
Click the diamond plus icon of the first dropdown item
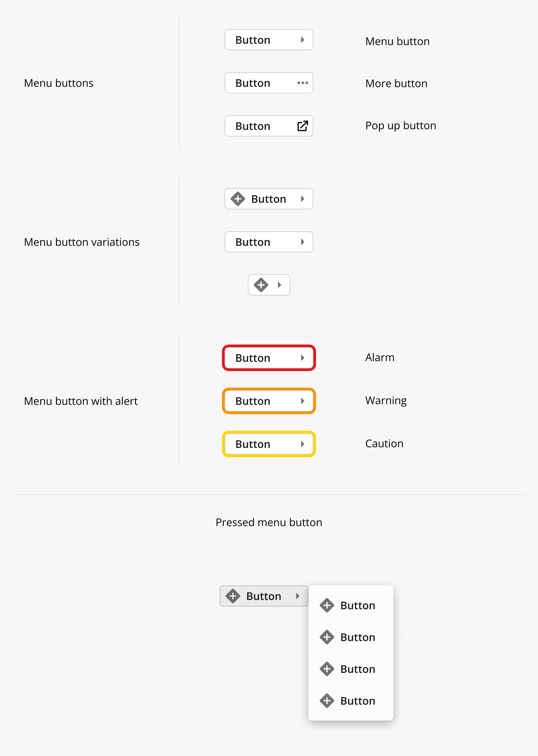[x=327, y=605]
